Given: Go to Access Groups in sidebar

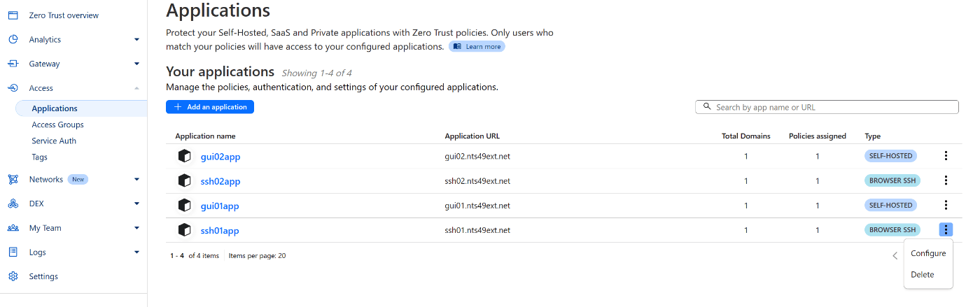Looking at the screenshot, I should [x=57, y=124].
